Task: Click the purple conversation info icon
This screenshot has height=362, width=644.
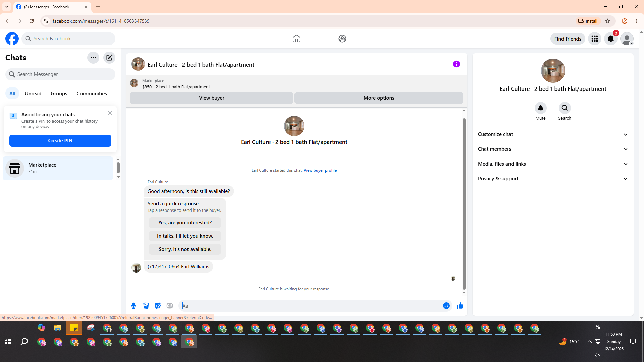Action: tap(456, 64)
